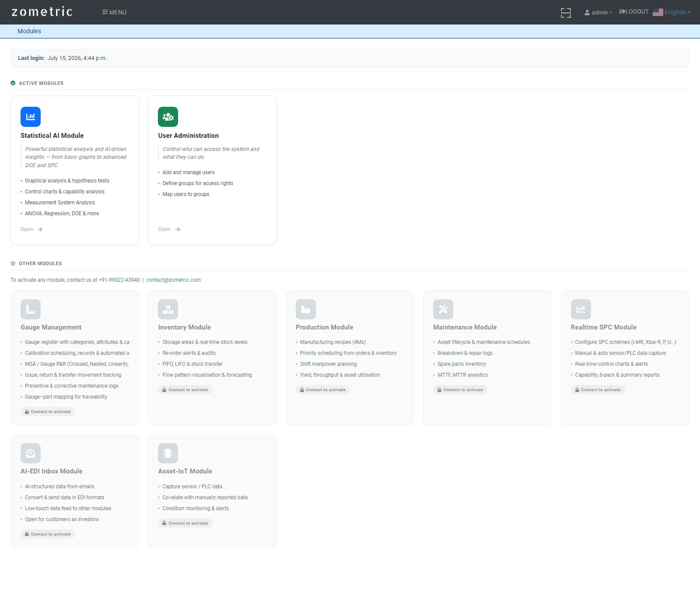Click 'ANOVA, Regression, DOE & more' item
The height and width of the screenshot is (592, 700).
tap(62, 214)
